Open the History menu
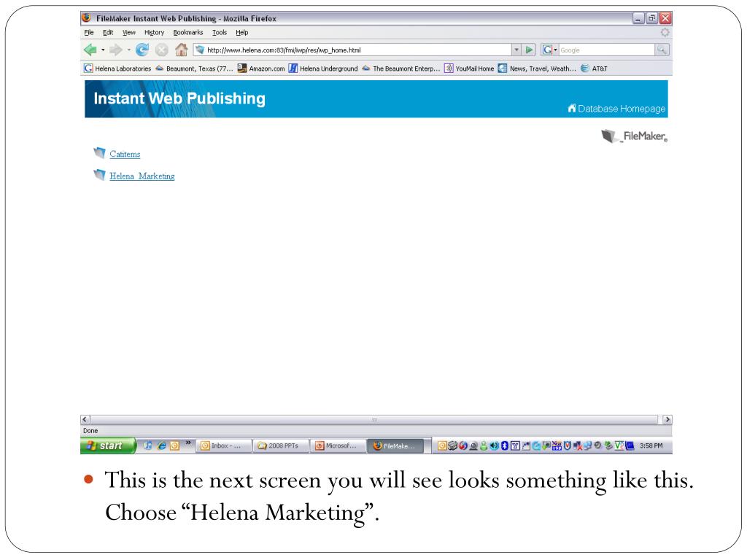The width and height of the screenshot is (747, 560). [155, 32]
